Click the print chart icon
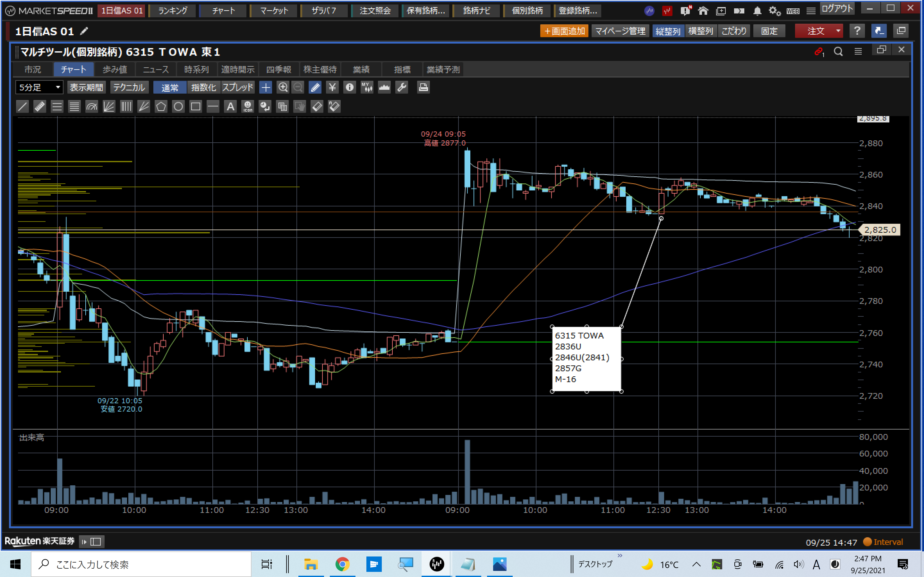Image resolution: width=924 pixels, height=577 pixels. pos(423,88)
